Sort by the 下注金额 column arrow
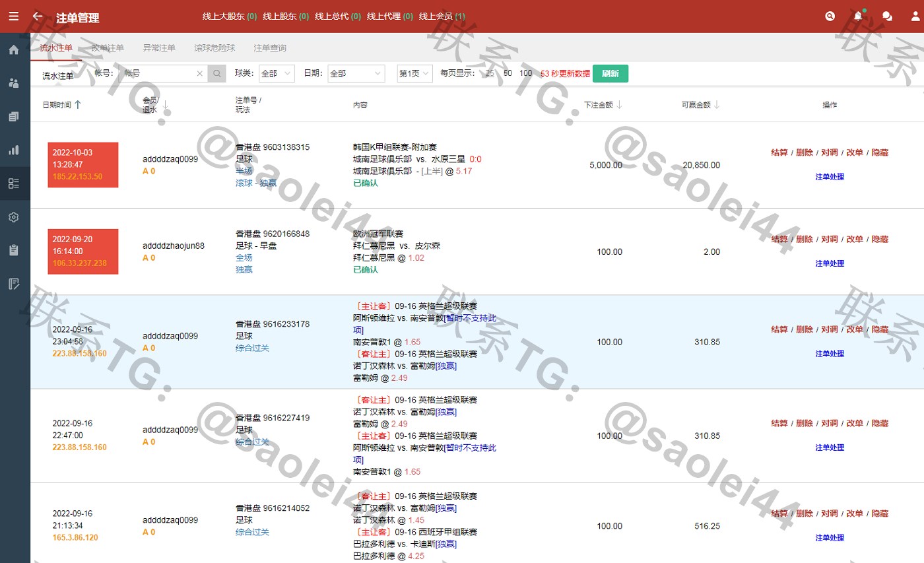 tap(620, 104)
